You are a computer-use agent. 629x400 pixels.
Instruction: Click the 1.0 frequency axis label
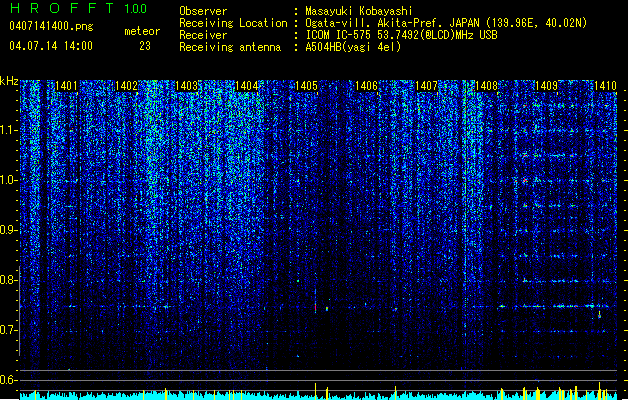[7, 181]
